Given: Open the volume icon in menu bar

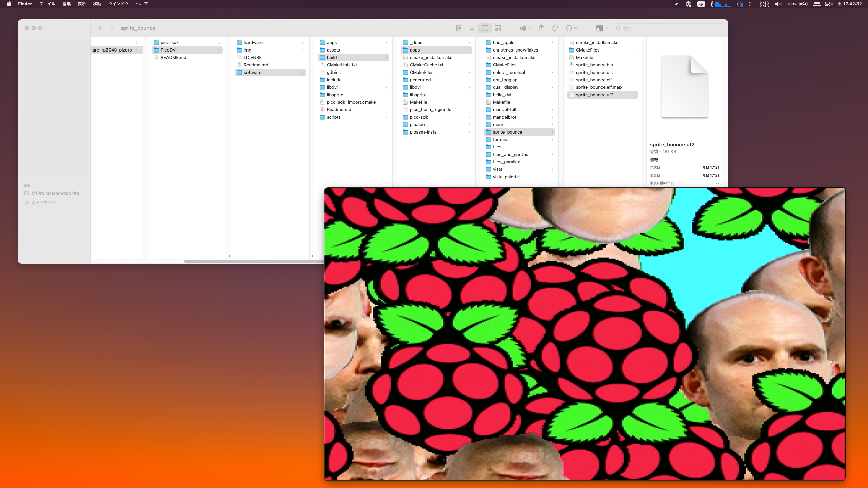Looking at the screenshot, I should pos(778,4).
